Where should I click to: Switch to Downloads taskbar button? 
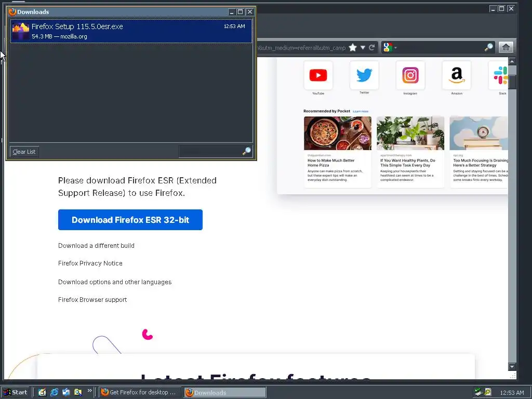pos(225,392)
